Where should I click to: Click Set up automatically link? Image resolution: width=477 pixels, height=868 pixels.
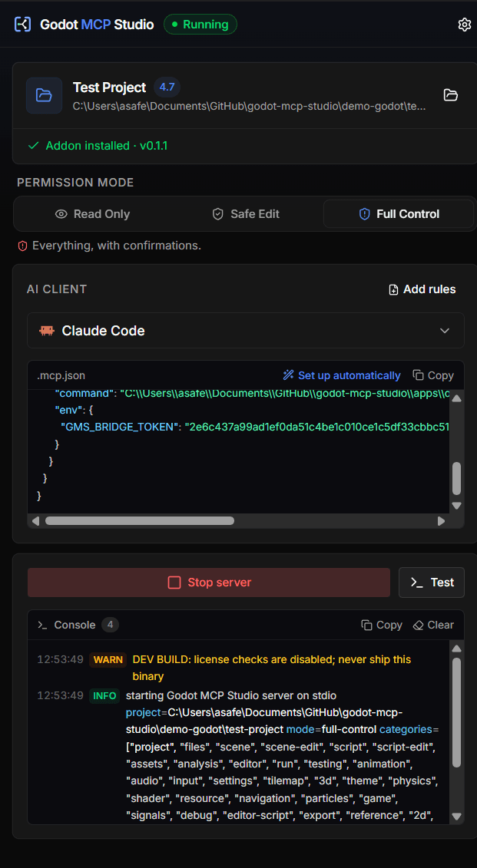(x=342, y=375)
